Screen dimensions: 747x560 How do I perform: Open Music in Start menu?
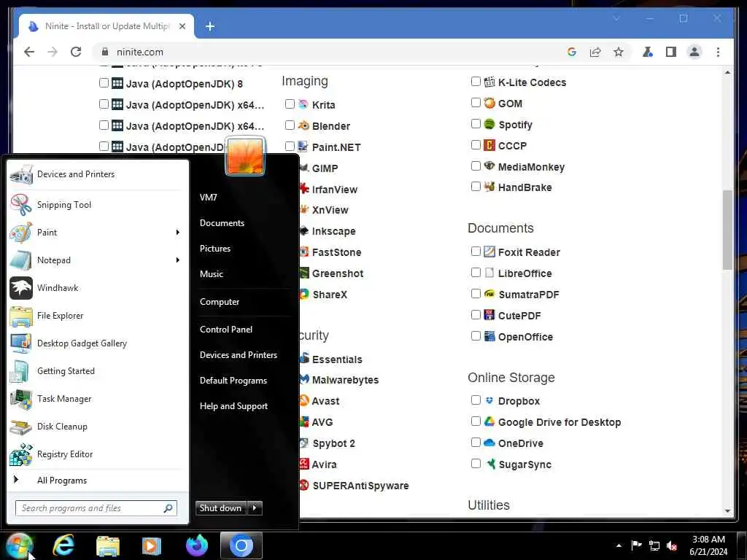pos(212,274)
